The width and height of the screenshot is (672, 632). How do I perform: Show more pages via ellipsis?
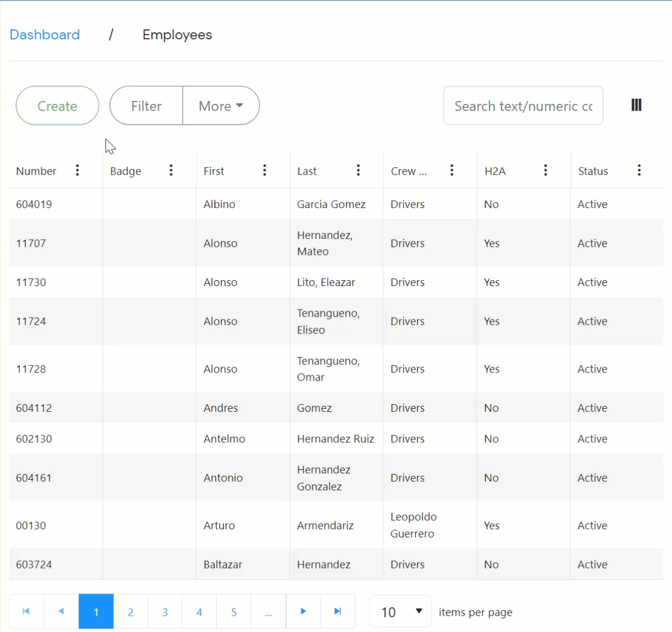(268, 612)
